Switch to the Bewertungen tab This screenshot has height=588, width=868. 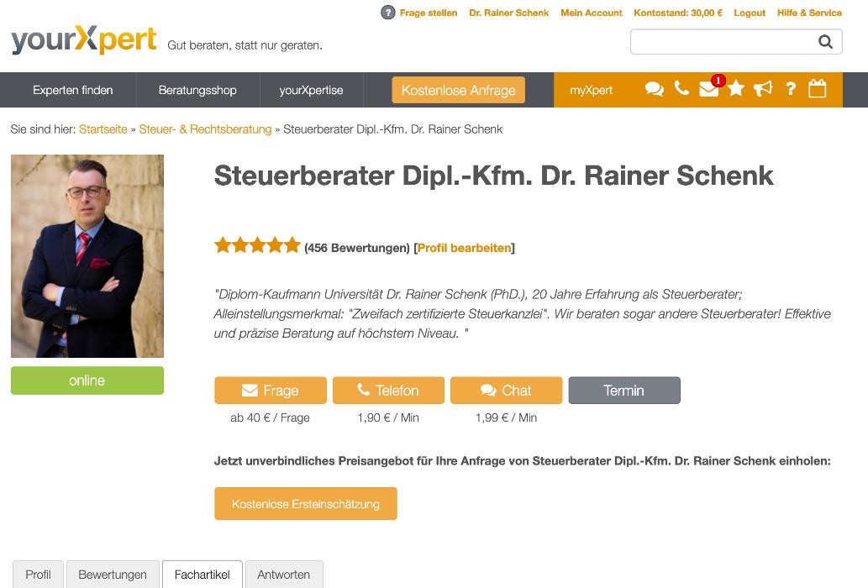[113, 575]
